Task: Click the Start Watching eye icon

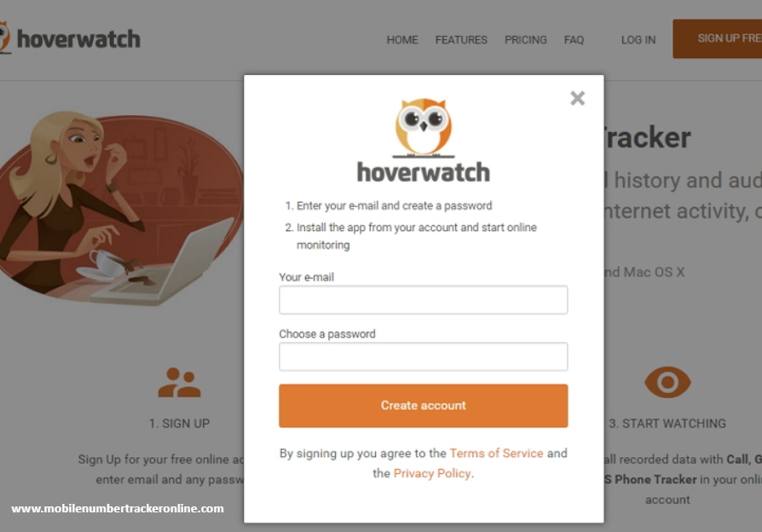Action: pos(667,382)
